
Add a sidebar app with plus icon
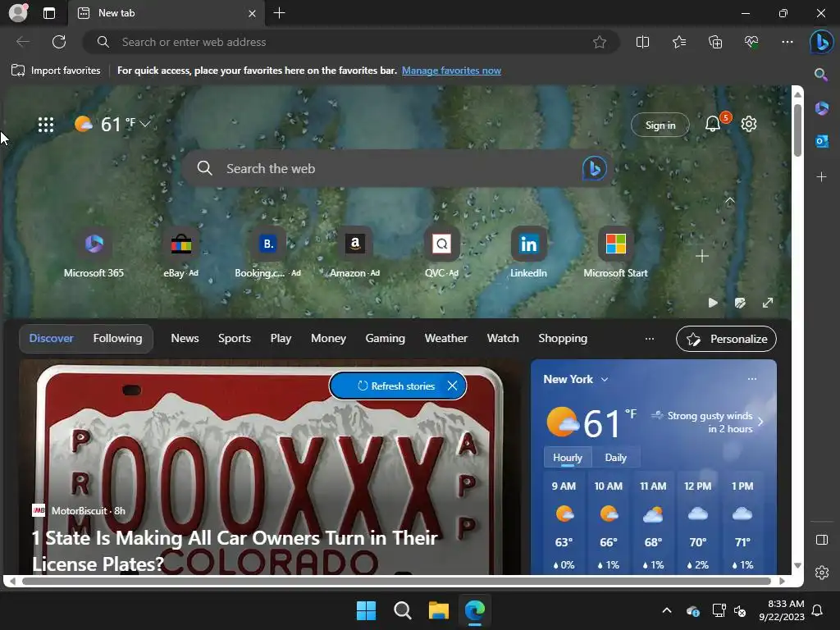pos(821,177)
